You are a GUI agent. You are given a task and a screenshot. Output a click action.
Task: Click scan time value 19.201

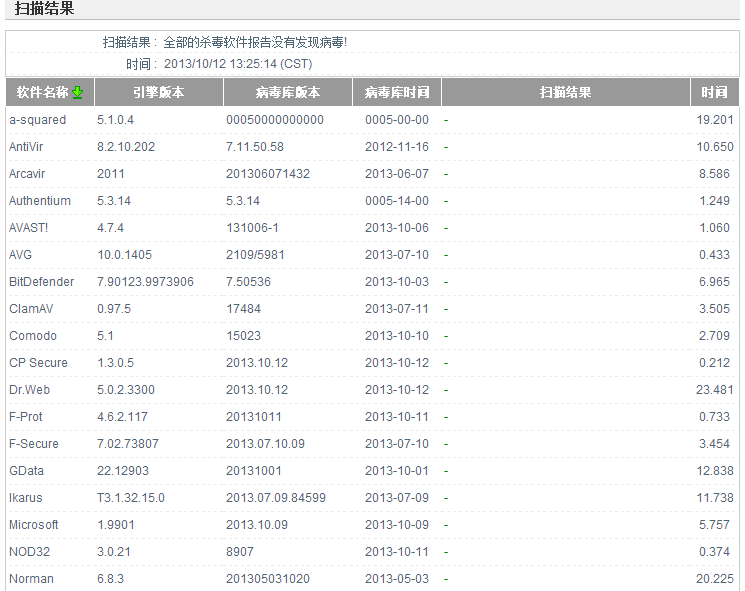pos(715,120)
